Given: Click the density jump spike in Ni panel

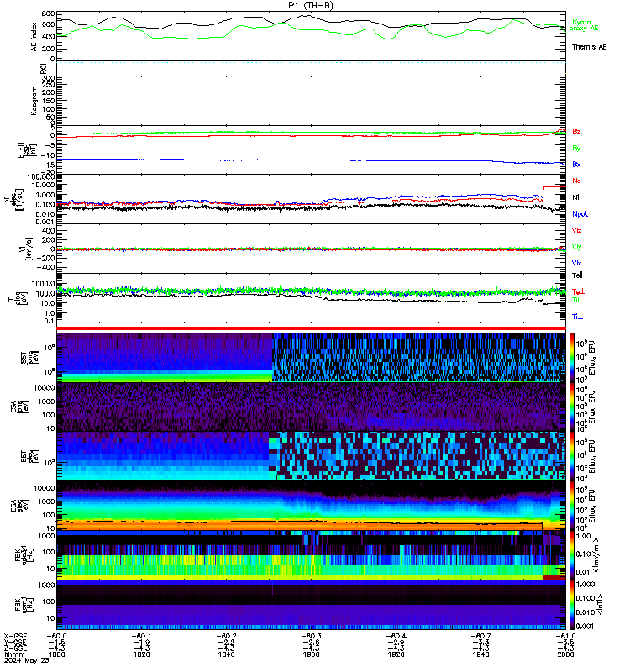Looking at the screenshot, I should (543, 186).
